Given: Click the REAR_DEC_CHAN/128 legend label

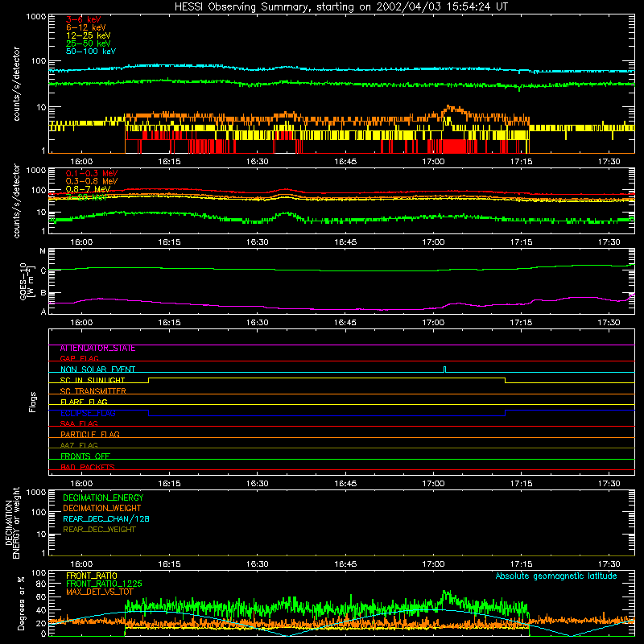Looking at the screenshot, I should coord(106,519).
